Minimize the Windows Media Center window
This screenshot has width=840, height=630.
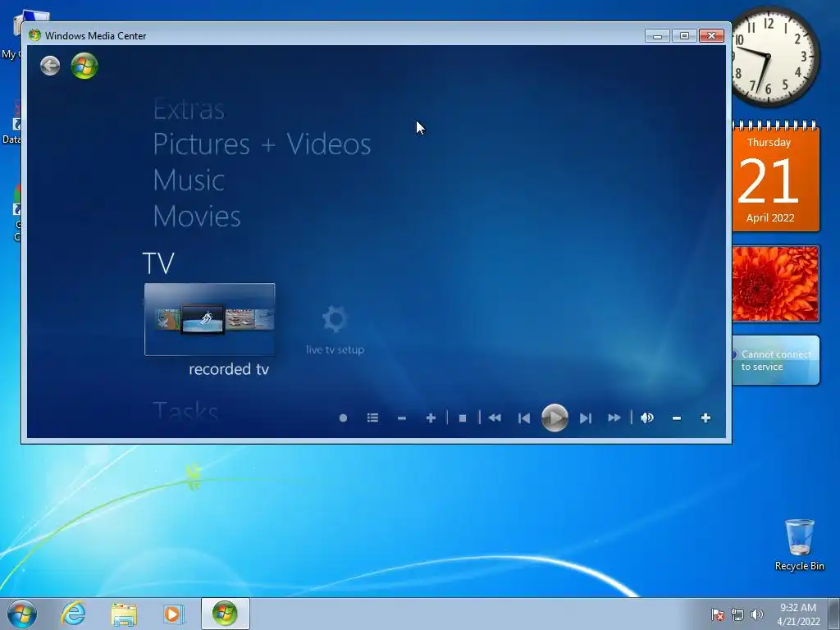pos(657,36)
